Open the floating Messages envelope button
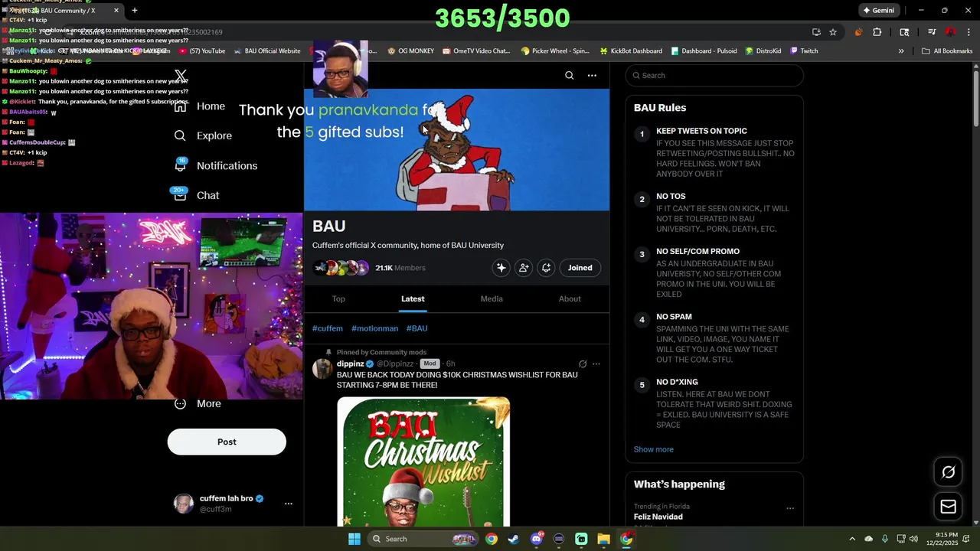The image size is (980, 551). (x=948, y=507)
